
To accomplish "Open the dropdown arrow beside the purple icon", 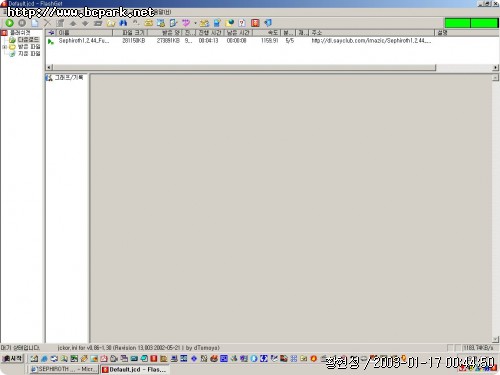I will tap(195, 23).
